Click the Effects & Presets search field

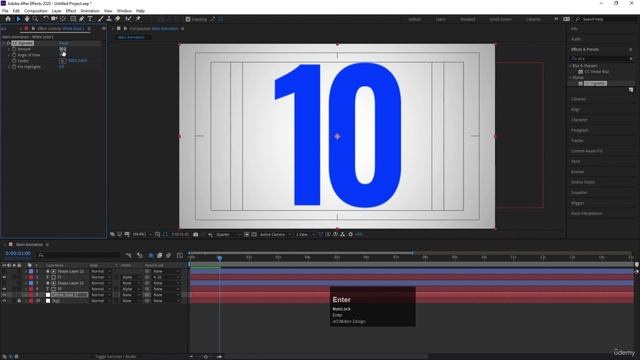[602, 59]
